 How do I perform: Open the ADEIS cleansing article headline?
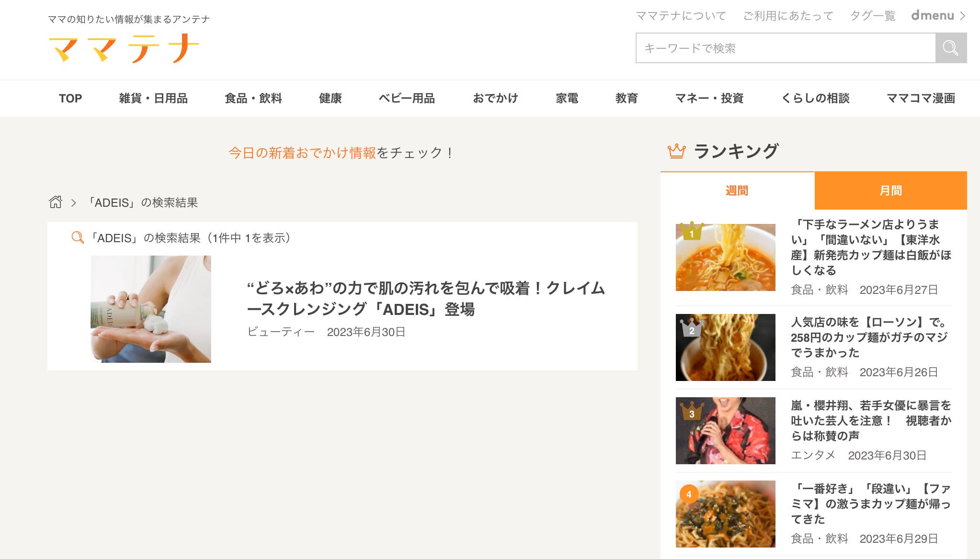point(426,299)
